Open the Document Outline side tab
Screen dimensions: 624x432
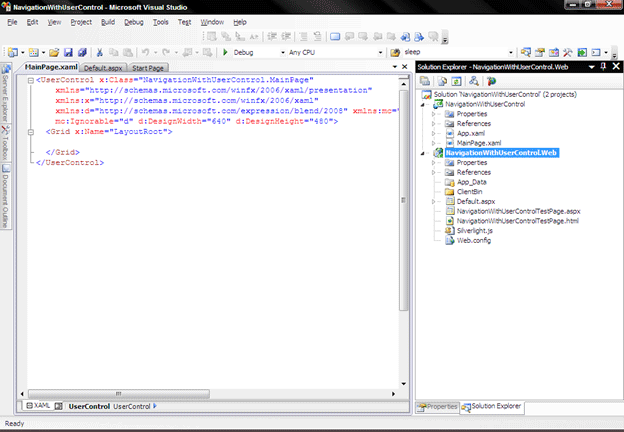[x=6, y=196]
